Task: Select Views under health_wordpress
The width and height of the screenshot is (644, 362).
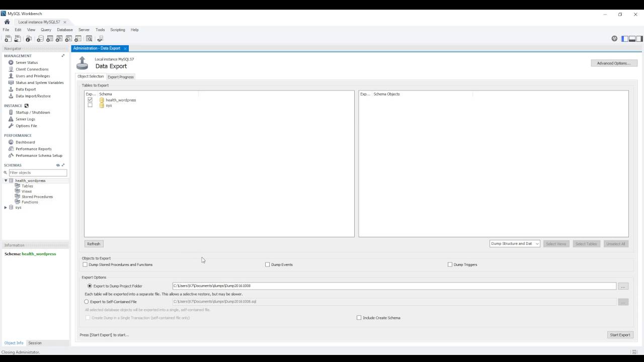Action: 27,192
